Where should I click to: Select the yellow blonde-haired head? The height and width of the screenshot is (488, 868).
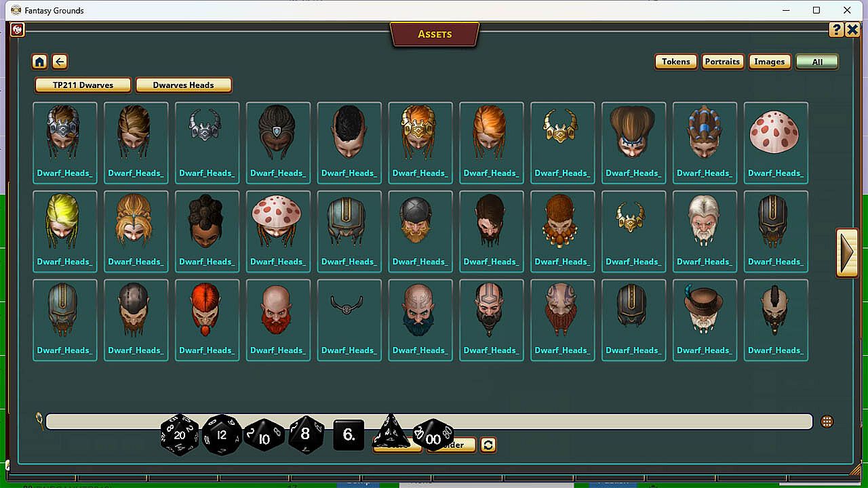pyautogui.click(x=65, y=232)
